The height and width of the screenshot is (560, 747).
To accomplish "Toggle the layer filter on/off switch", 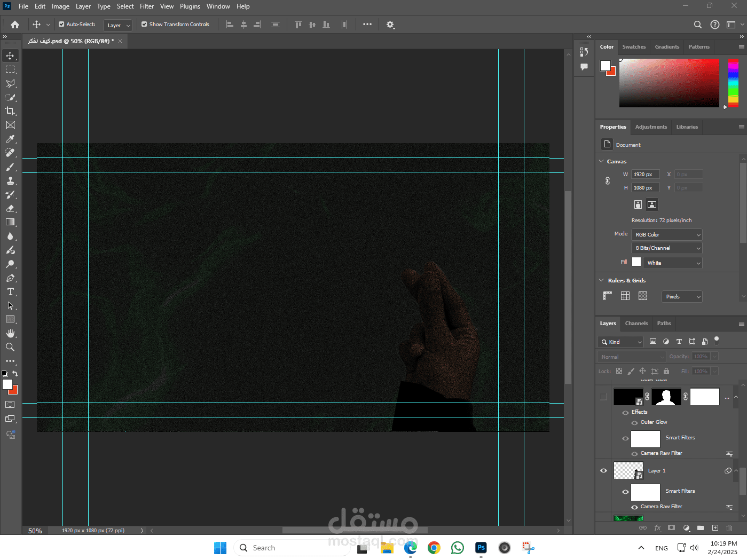I will pos(717,341).
